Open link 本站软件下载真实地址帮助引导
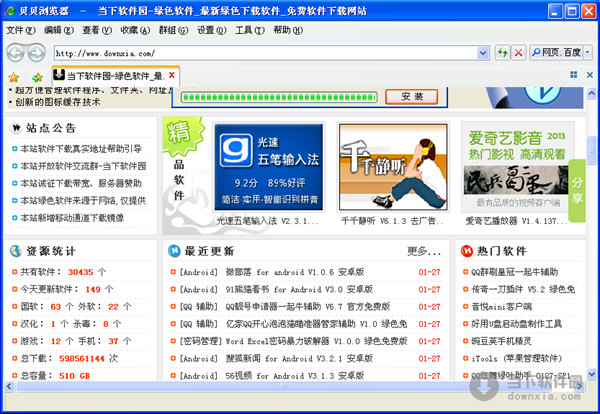This screenshot has width=600, height=414. [x=81, y=149]
